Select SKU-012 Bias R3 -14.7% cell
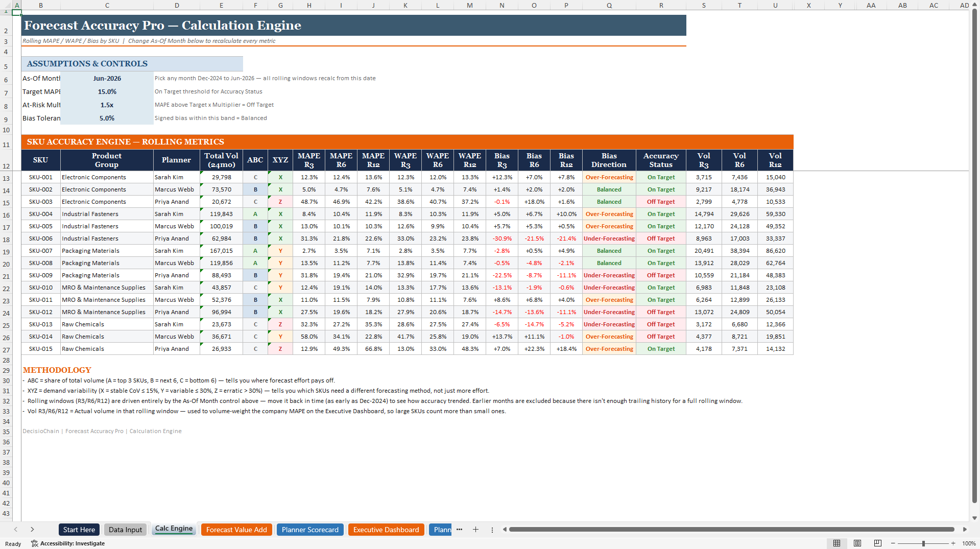Image resolution: width=980 pixels, height=549 pixels. (502, 312)
